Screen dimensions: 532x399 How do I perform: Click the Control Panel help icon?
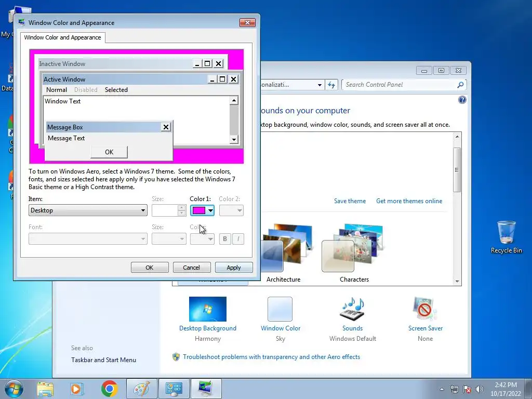point(462,100)
